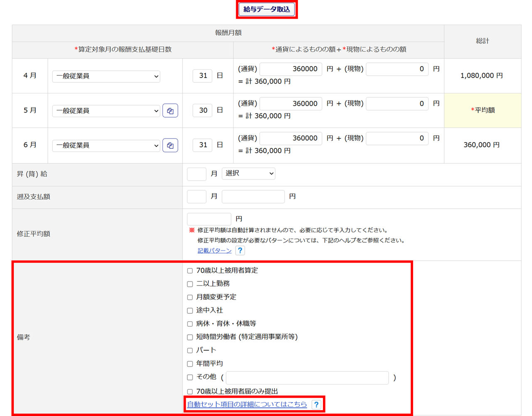
Task: Open help icon beside 自動セット項目 link
Action: (316, 404)
